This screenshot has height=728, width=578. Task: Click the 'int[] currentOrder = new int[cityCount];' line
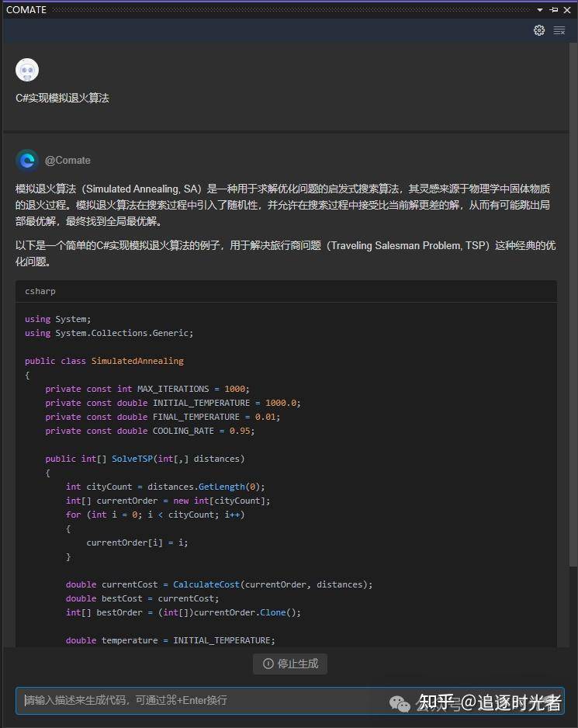coord(168,501)
